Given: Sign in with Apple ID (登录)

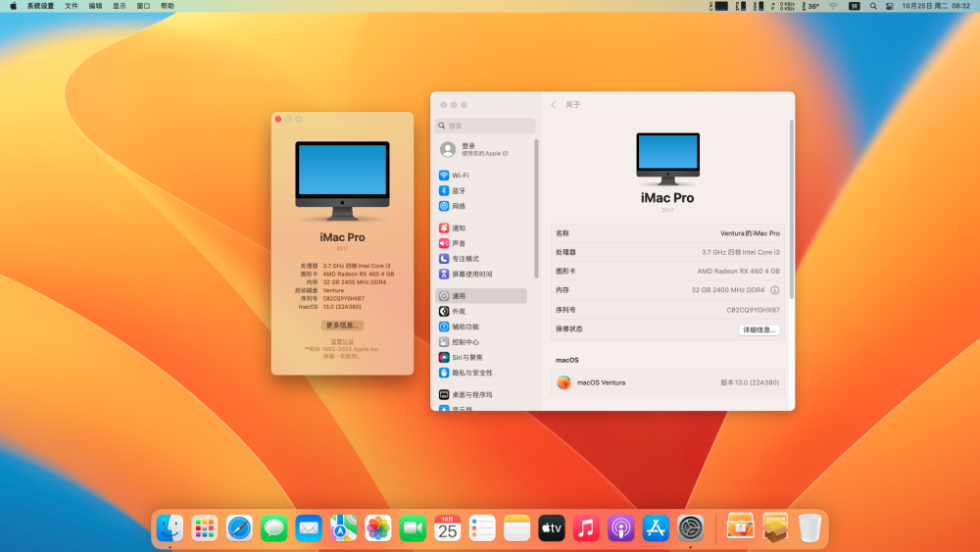Looking at the screenshot, I should click(x=481, y=149).
